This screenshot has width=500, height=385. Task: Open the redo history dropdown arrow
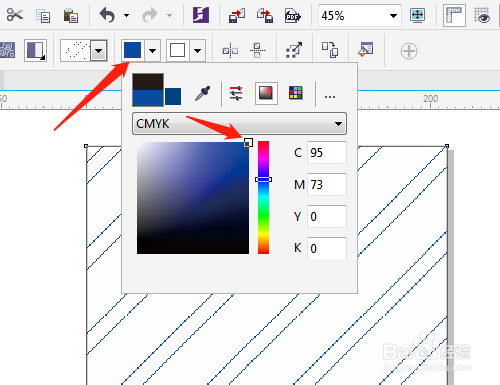(x=169, y=15)
